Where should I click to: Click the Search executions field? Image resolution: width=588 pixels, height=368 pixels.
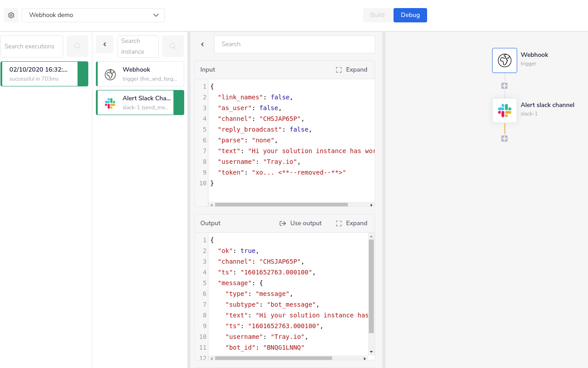coord(31,45)
